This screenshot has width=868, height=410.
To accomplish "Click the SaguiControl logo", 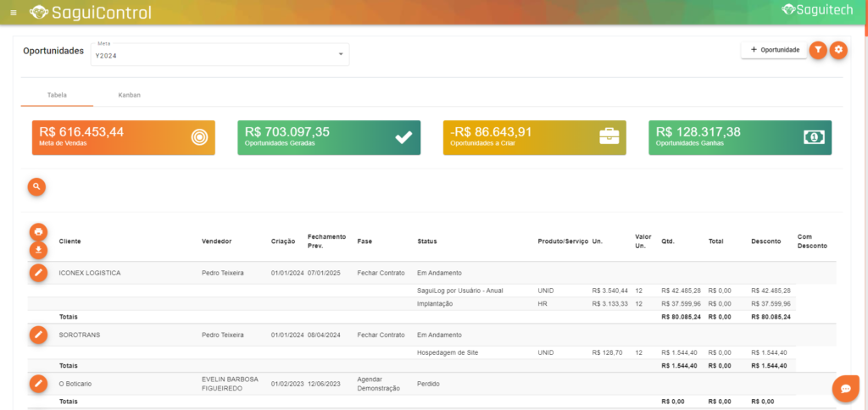I will point(90,13).
